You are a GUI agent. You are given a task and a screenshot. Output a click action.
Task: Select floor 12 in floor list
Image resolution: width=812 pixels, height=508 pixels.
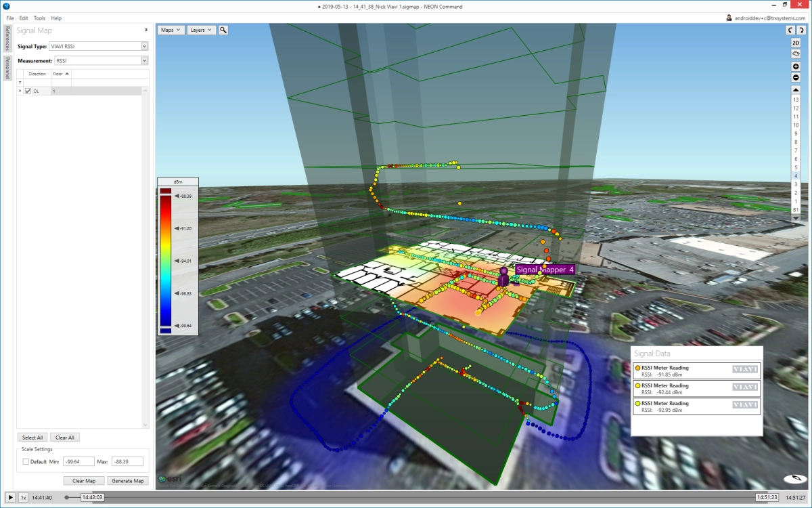click(x=796, y=108)
